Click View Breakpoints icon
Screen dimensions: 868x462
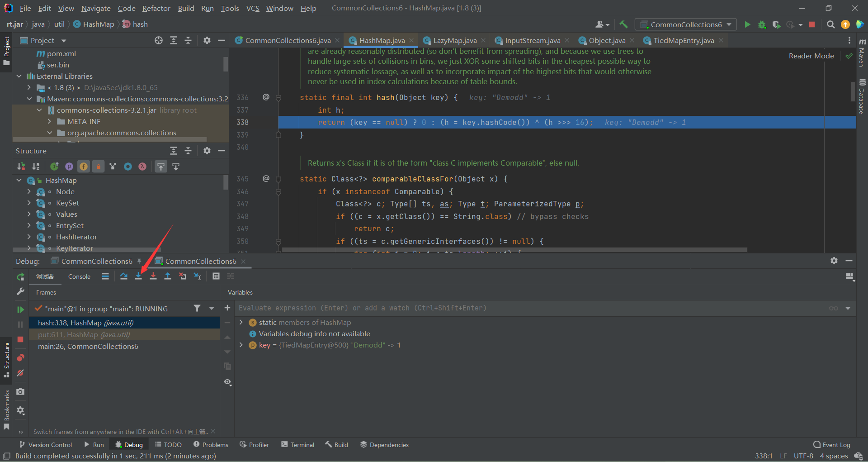tap(20, 358)
